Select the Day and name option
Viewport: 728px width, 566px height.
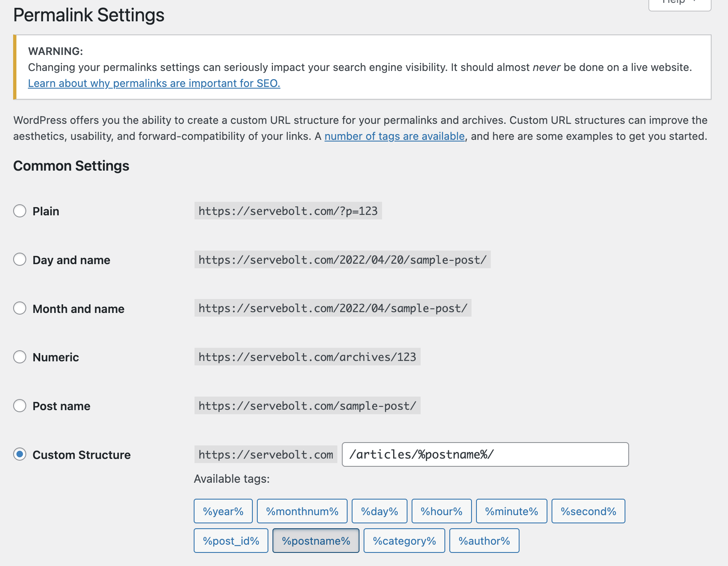[x=20, y=260]
